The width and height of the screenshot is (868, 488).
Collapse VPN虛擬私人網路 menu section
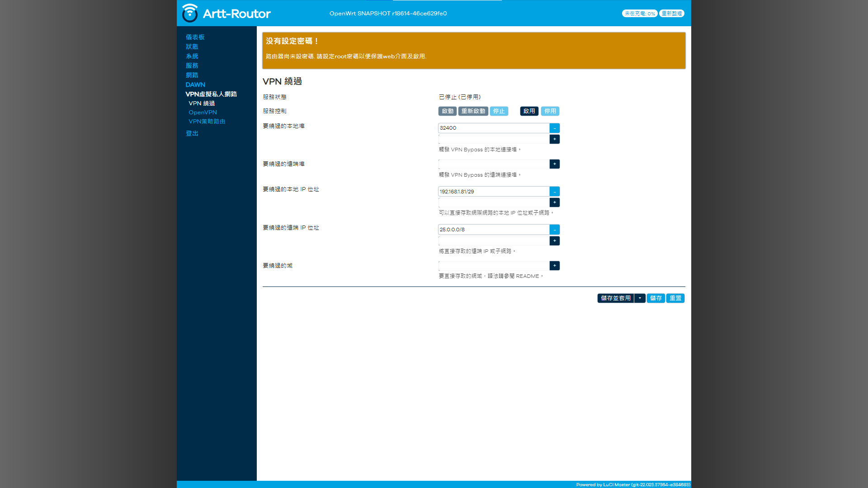coord(211,94)
